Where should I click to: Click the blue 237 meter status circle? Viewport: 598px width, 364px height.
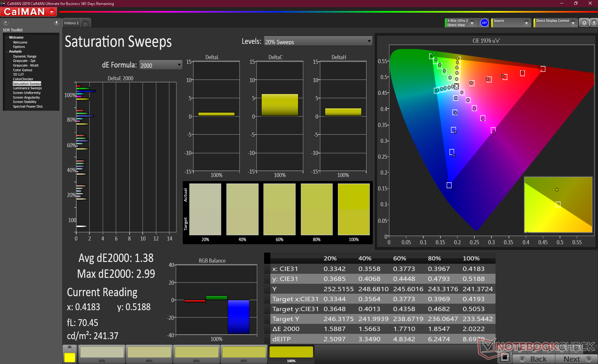pyautogui.click(x=484, y=23)
